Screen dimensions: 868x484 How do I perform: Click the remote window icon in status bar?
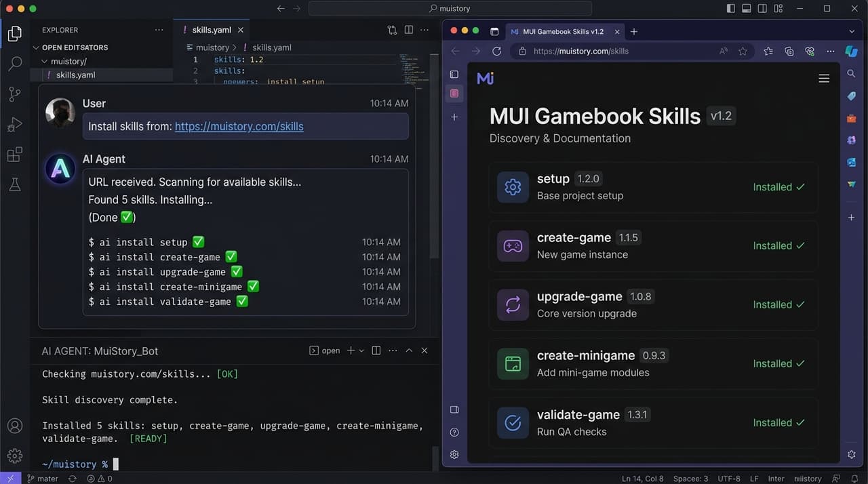pyautogui.click(x=11, y=479)
